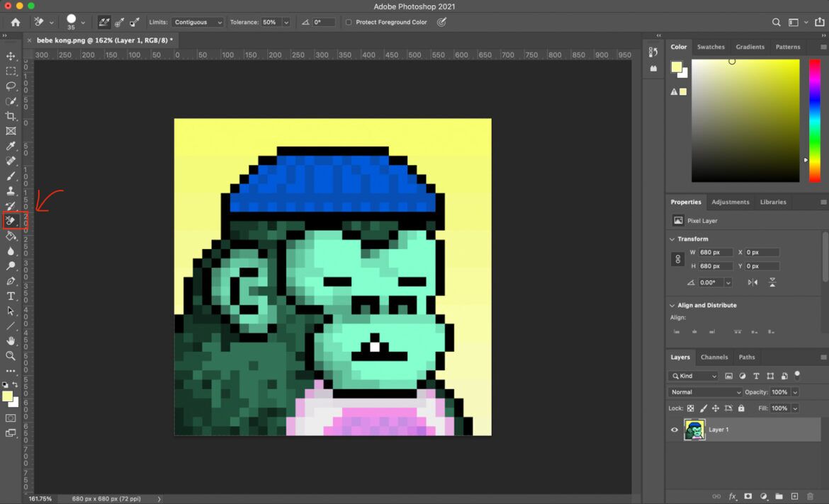Open the Photoshop Home screen
This screenshot has width=829, height=504.
click(x=14, y=22)
